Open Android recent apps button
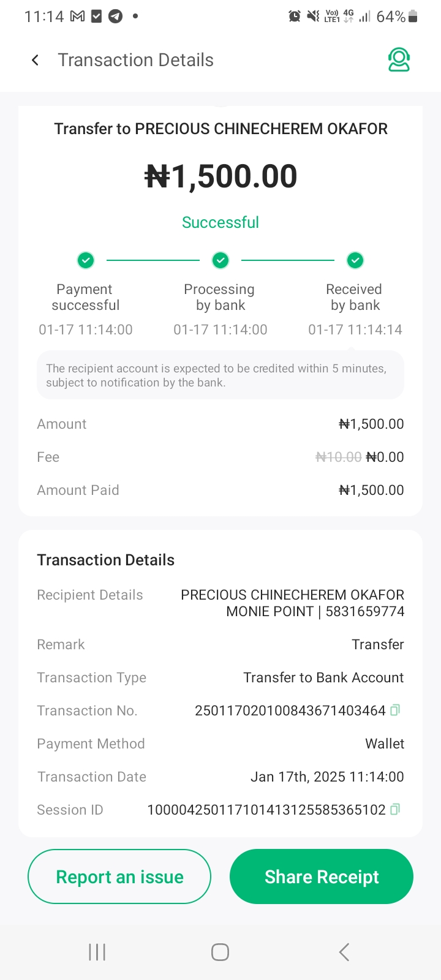This screenshot has width=441, height=980. pyautogui.click(x=97, y=952)
